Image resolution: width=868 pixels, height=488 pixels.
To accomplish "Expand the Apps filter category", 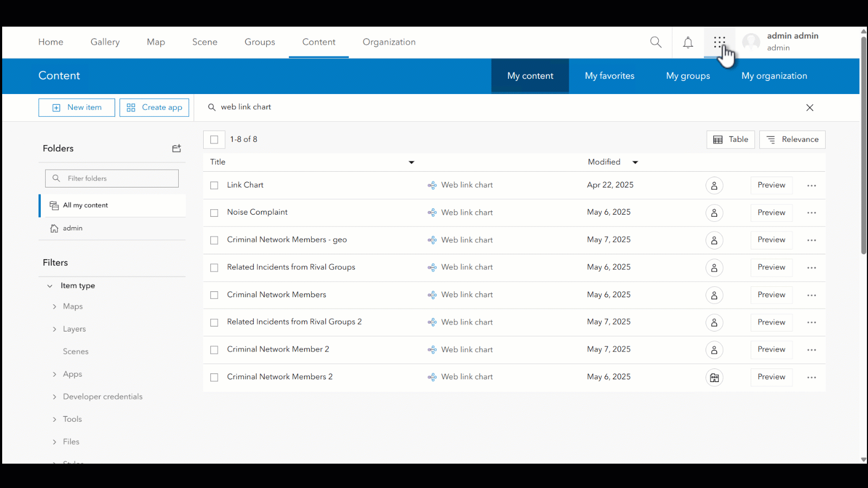I will [x=54, y=374].
